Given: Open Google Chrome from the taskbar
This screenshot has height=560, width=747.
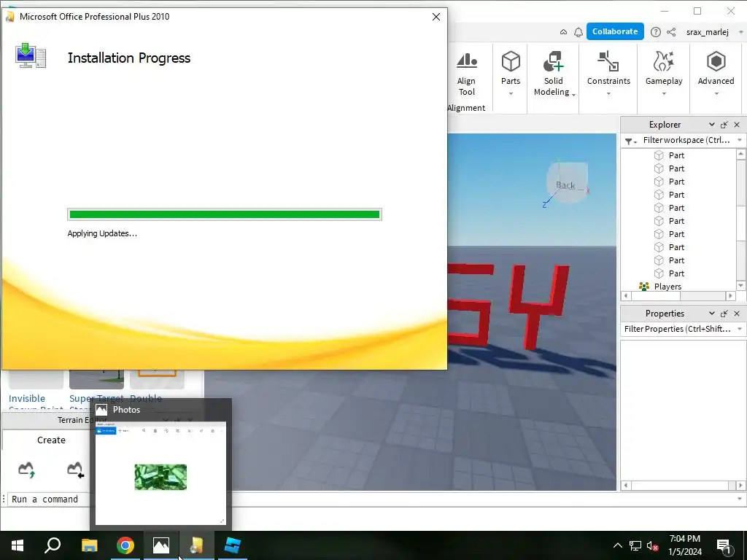Looking at the screenshot, I should click(125, 545).
